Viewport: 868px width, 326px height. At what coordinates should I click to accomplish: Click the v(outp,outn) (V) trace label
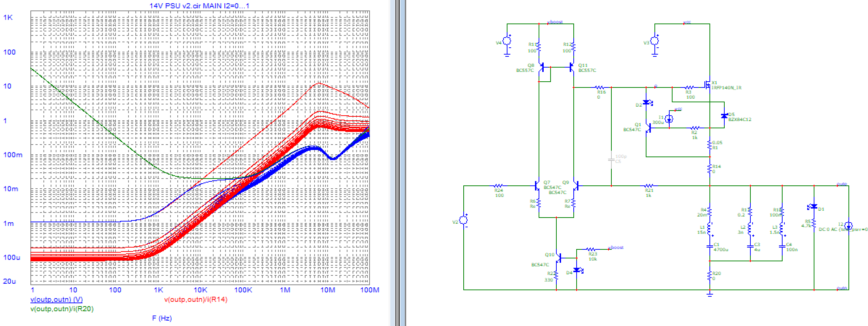pyautogui.click(x=56, y=300)
